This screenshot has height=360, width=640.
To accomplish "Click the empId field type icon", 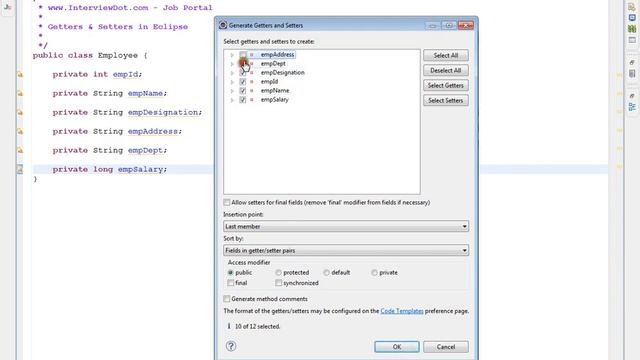I will (252, 82).
